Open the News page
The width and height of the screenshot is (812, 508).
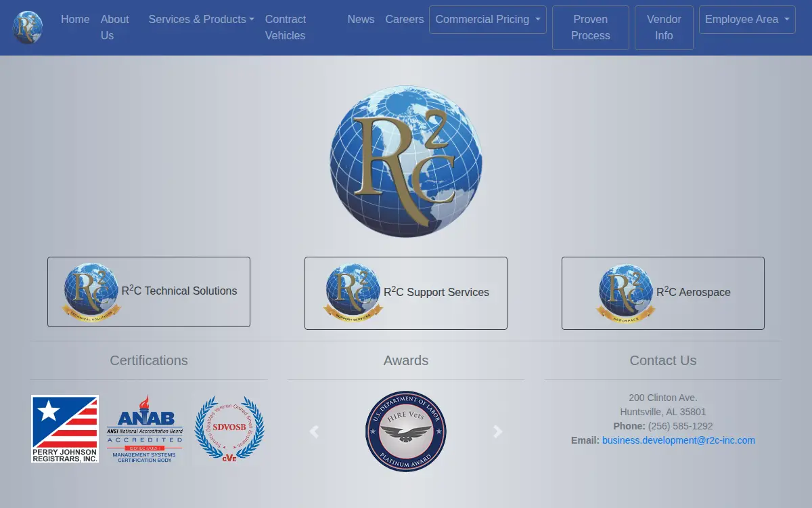[x=361, y=20]
